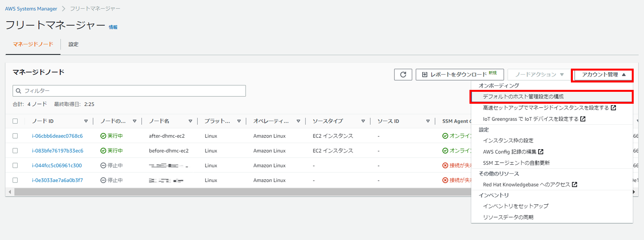The height and width of the screenshot is (240, 644).
Task: Click connection failed icon in i-0e3033ae7a6a0b3f7 row
Action: coord(445,180)
